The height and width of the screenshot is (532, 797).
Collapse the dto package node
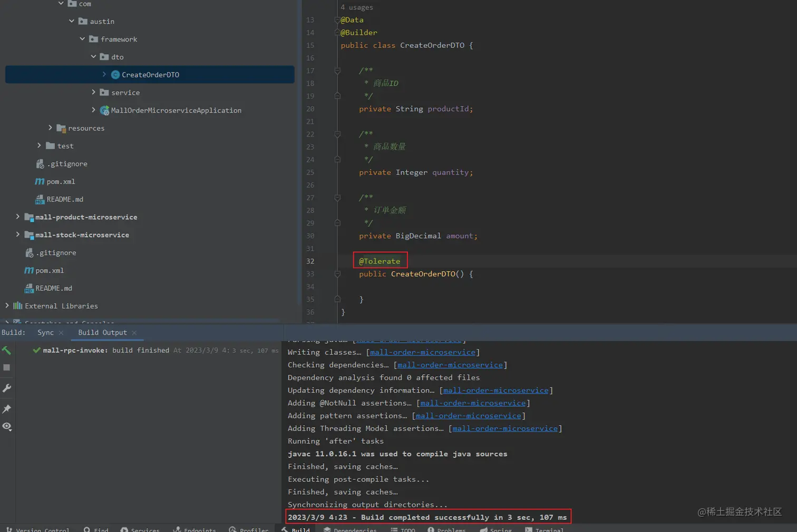tap(93, 57)
